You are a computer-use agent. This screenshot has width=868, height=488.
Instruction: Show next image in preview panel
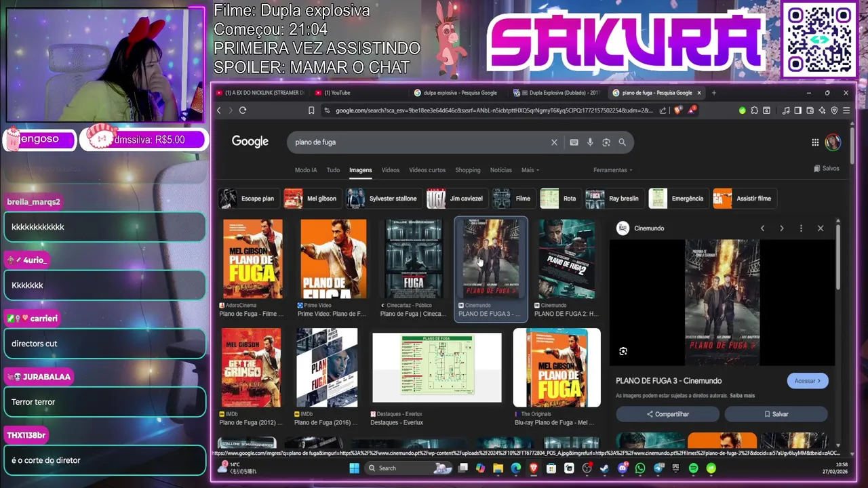(781, 228)
